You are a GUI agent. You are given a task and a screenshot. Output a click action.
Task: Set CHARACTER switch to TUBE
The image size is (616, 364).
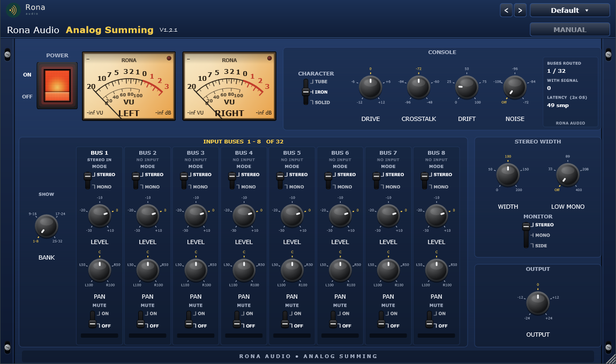pyautogui.click(x=320, y=82)
